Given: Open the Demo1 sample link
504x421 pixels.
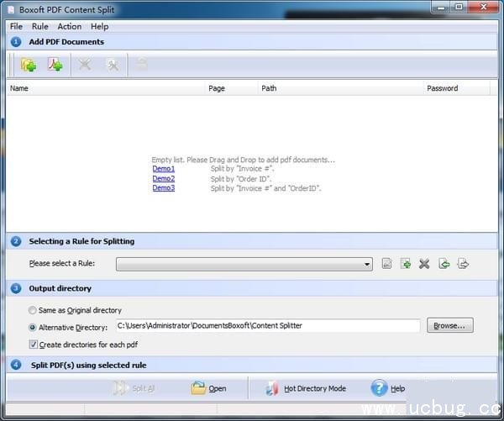Looking at the screenshot, I should (163, 169).
